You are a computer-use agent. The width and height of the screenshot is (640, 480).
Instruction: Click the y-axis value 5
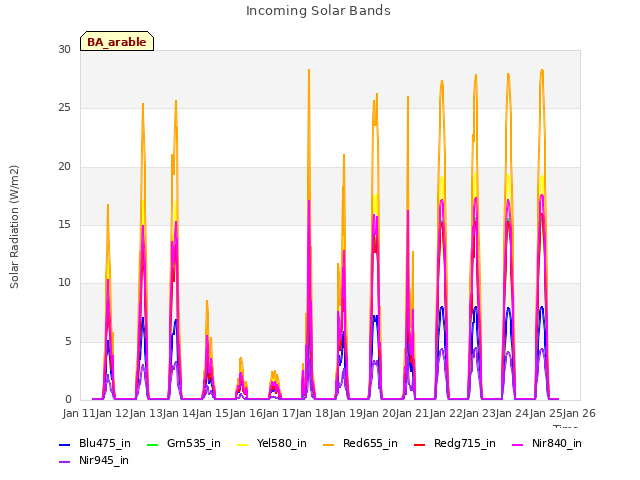(x=68, y=341)
